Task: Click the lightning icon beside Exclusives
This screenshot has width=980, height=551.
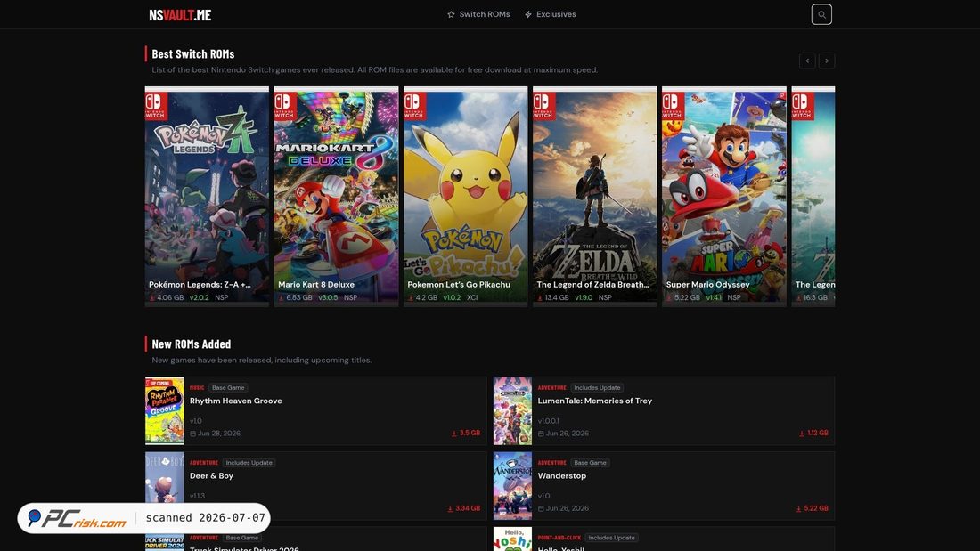Action: [528, 14]
